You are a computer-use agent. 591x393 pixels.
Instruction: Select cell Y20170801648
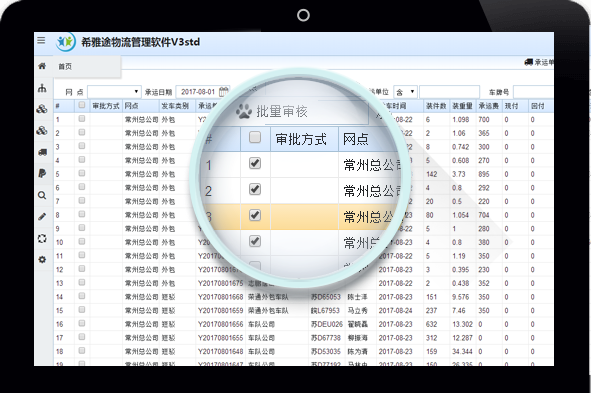tap(220, 351)
